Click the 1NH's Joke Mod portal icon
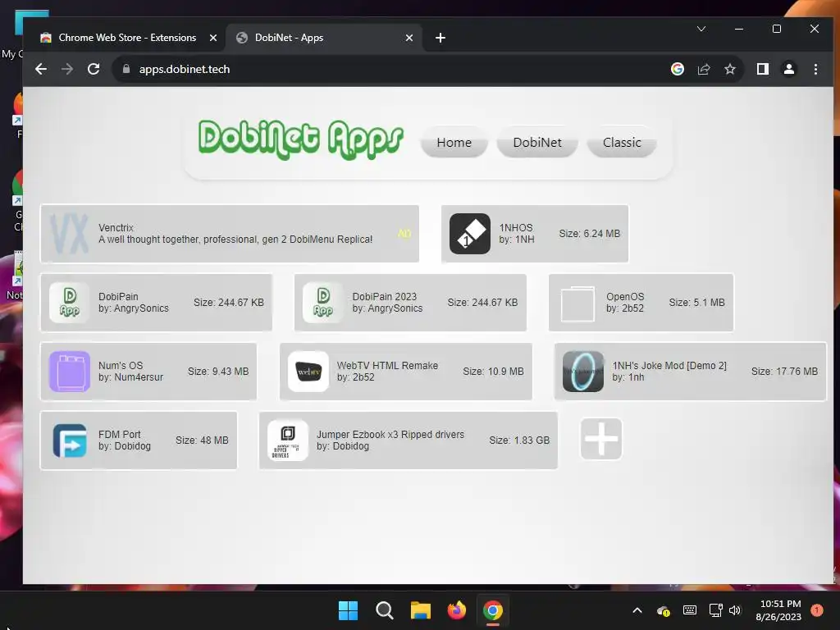The width and height of the screenshot is (840, 630). coord(583,372)
